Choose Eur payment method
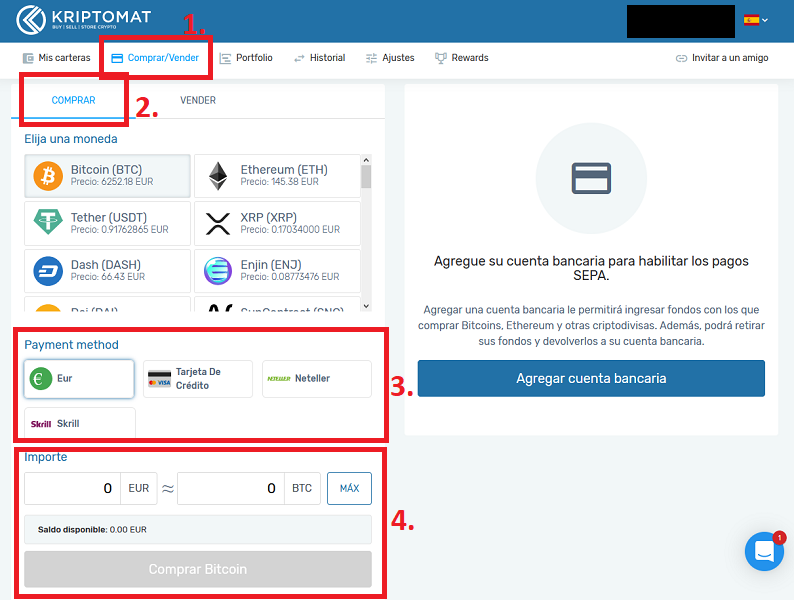Viewport: 794px width, 600px height. click(79, 379)
